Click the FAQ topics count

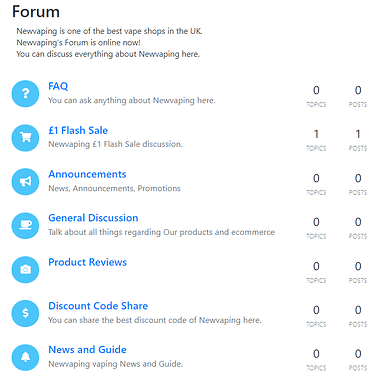pyautogui.click(x=316, y=90)
